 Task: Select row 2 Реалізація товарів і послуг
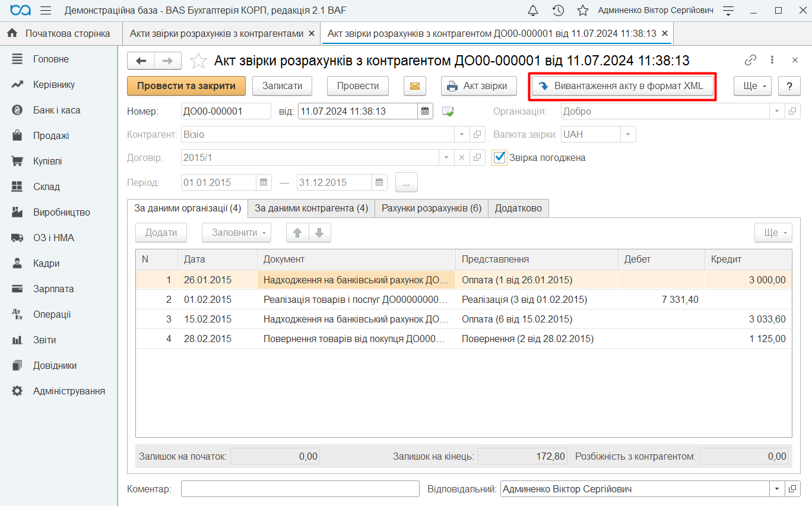click(x=464, y=300)
